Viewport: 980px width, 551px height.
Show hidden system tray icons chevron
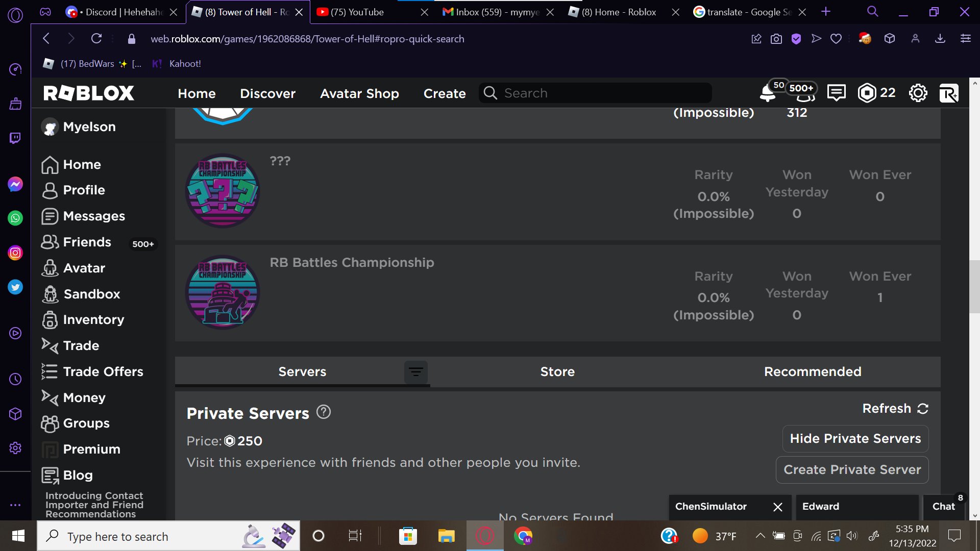[x=760, y=536]
